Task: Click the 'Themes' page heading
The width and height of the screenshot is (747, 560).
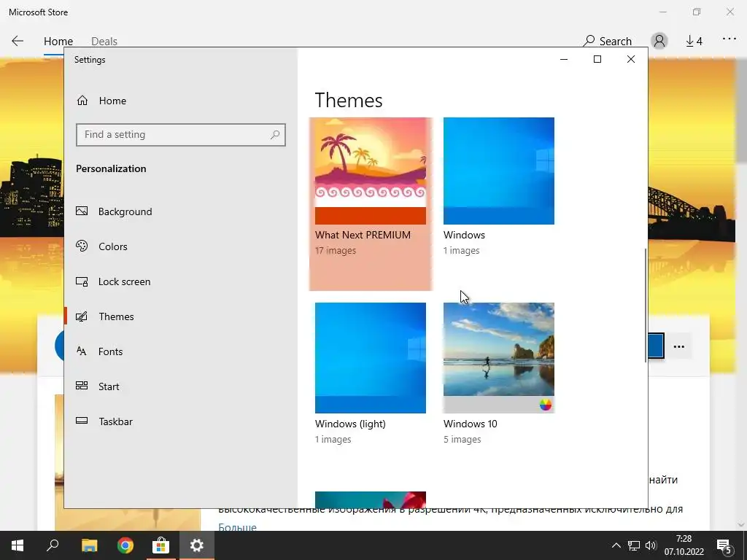Action: [x=349, y=101]
